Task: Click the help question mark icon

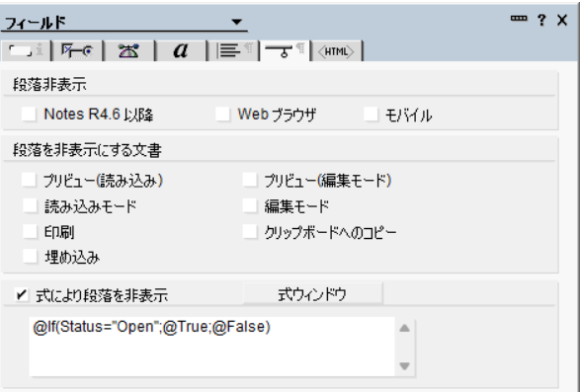Action: [541, 20]
